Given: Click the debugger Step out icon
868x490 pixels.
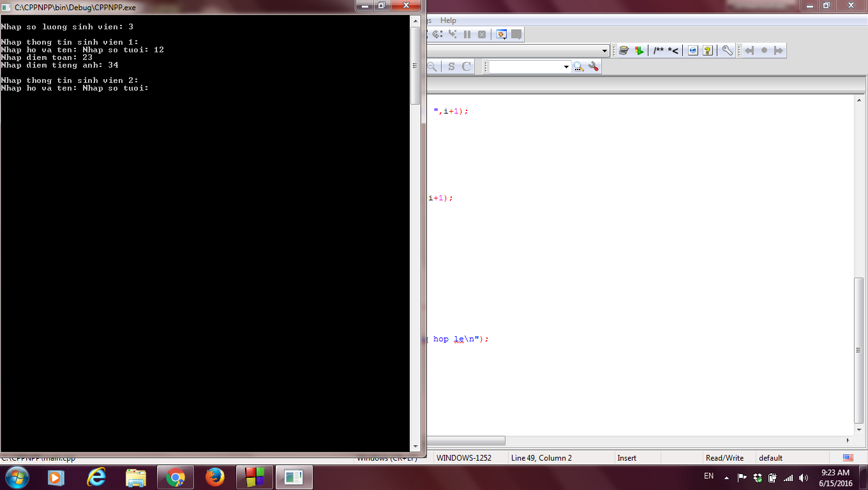Looking at the screenshot, I should pyautogui.click(x=437, y=34).
